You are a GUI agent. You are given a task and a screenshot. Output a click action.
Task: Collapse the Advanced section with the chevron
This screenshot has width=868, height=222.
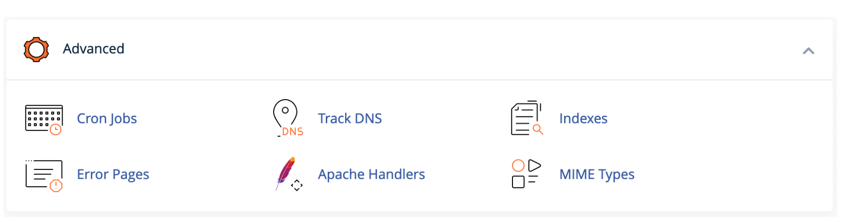pos(808,51)
